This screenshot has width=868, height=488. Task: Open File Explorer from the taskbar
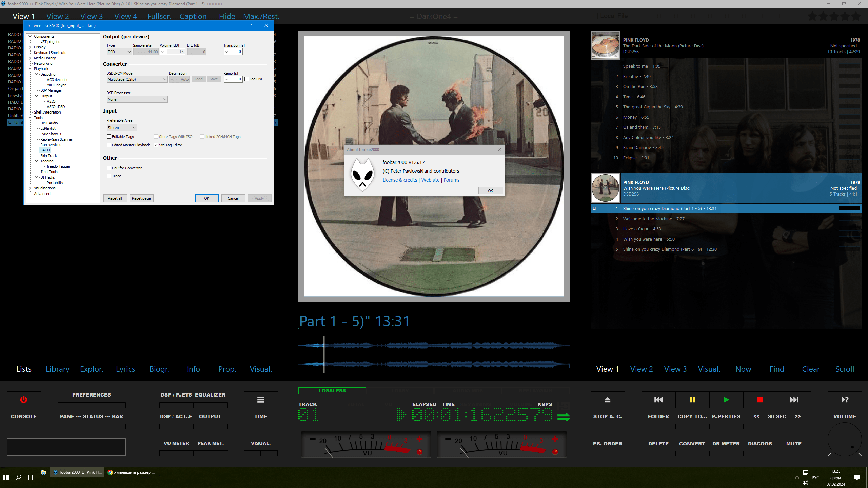(x=43, y=472)
